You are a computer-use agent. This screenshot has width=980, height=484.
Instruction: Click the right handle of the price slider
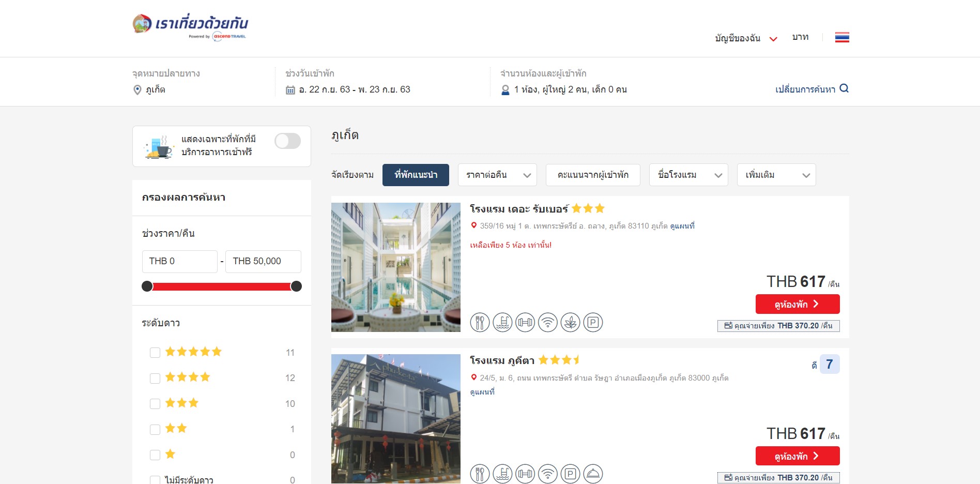click(x=296, y=286)
